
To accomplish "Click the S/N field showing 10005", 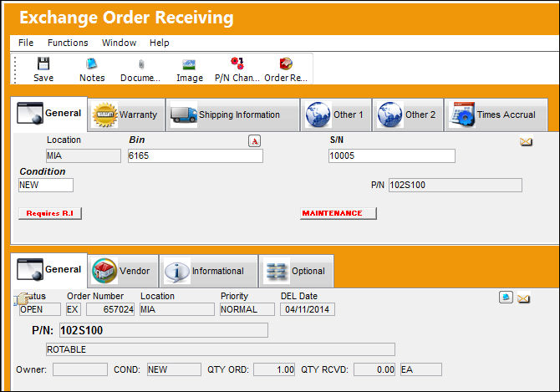I will [392, 156].
